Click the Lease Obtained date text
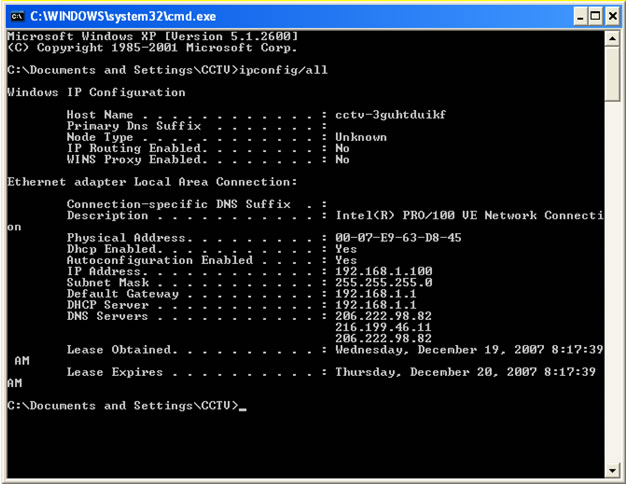Image resolution: width=626 pixels, height=484 pixels. point(469,350)
